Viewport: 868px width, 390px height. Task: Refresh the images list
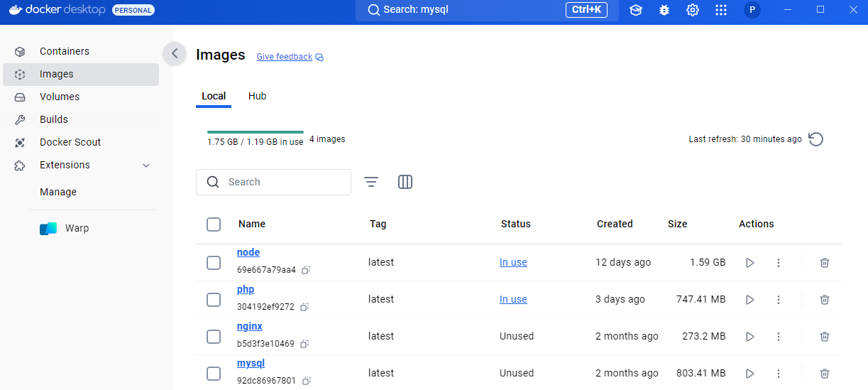pos(816,139)
